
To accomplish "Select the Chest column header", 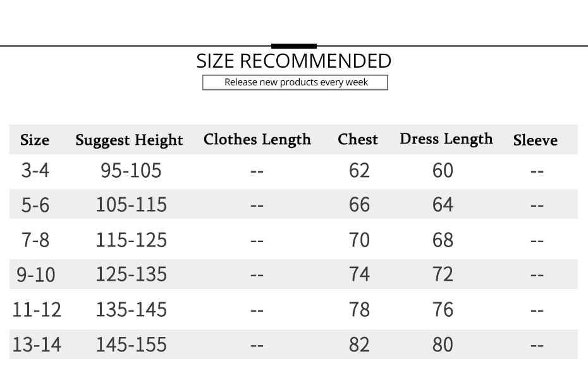I will [358, 139].
